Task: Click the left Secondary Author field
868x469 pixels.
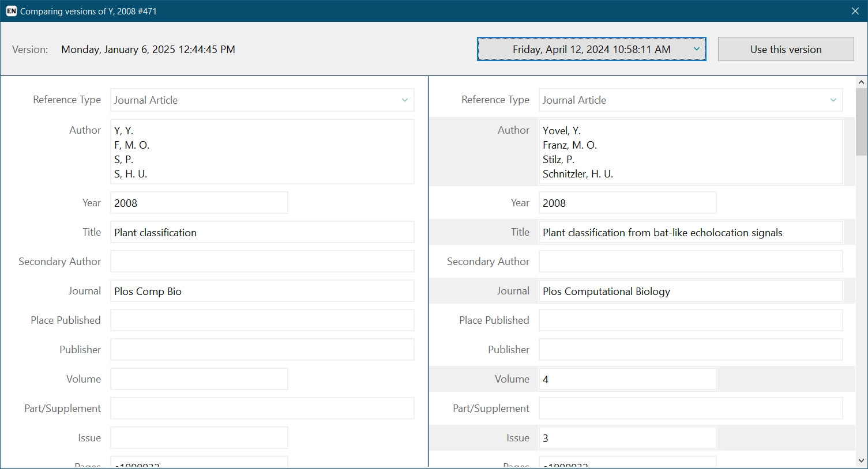Action: (x=262, y=262)
